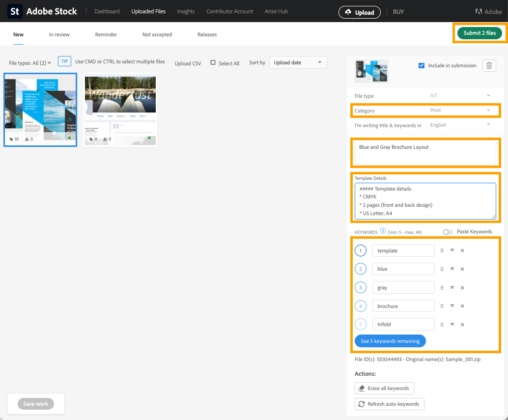This screenshot has height=420, width=508.
Task: Check the Select All checkbox
Action: coord(213,63)
